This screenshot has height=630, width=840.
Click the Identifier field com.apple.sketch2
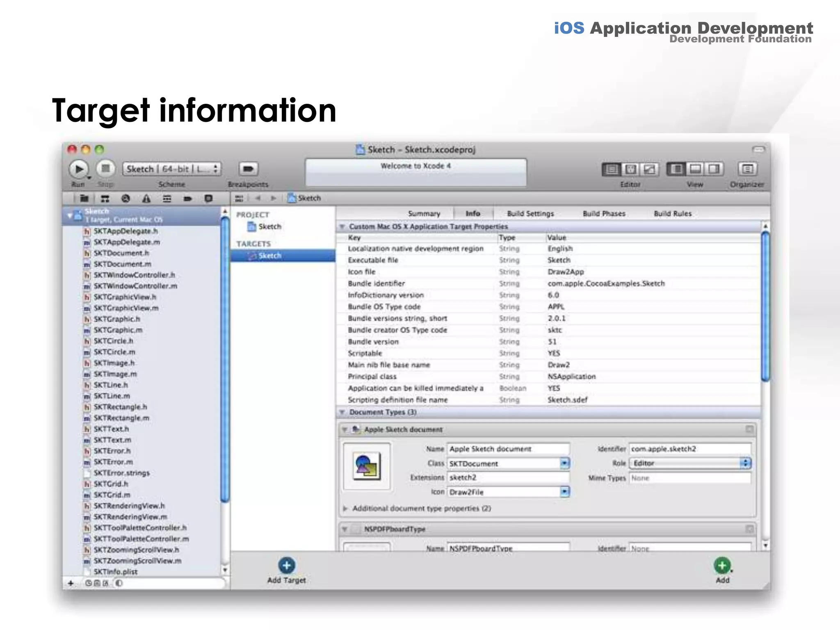690,449
